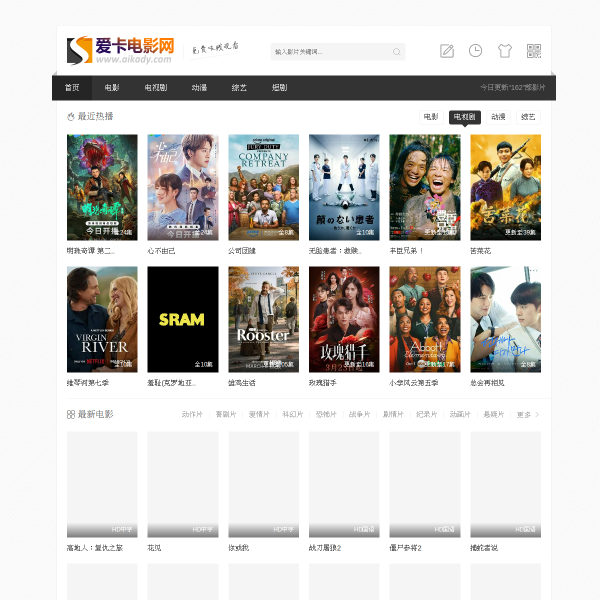Click the 爱卡电影网 site logo

pyautogui.click(x=120, y=50)
